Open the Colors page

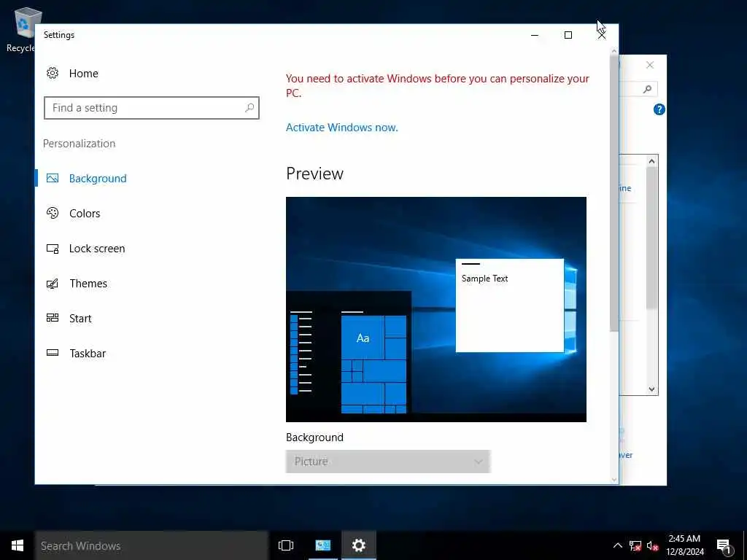click(85, 214)
